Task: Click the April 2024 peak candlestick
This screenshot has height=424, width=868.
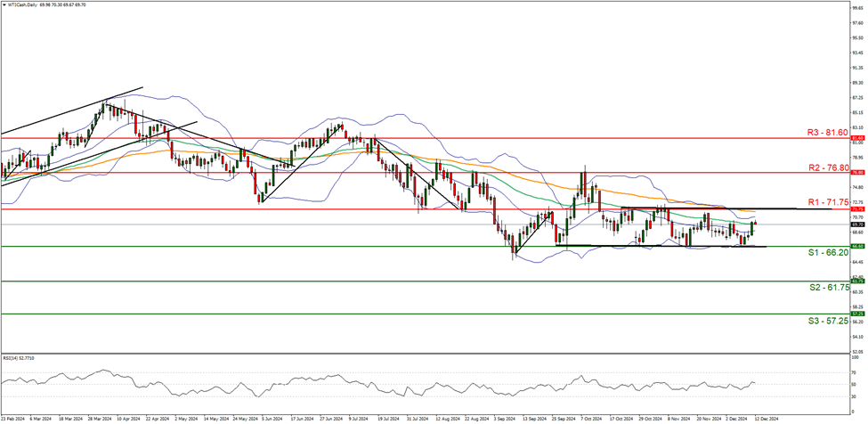Action: click(x=104, y=107)
